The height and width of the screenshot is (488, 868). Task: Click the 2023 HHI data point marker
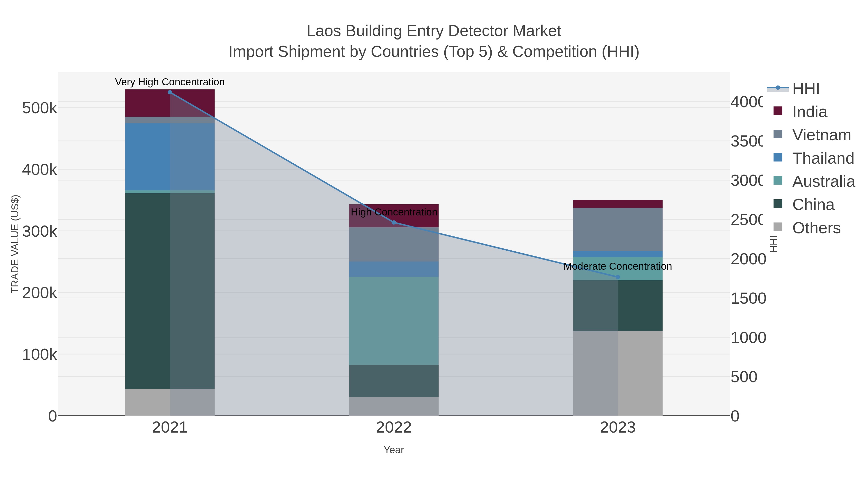pos(618,277)
